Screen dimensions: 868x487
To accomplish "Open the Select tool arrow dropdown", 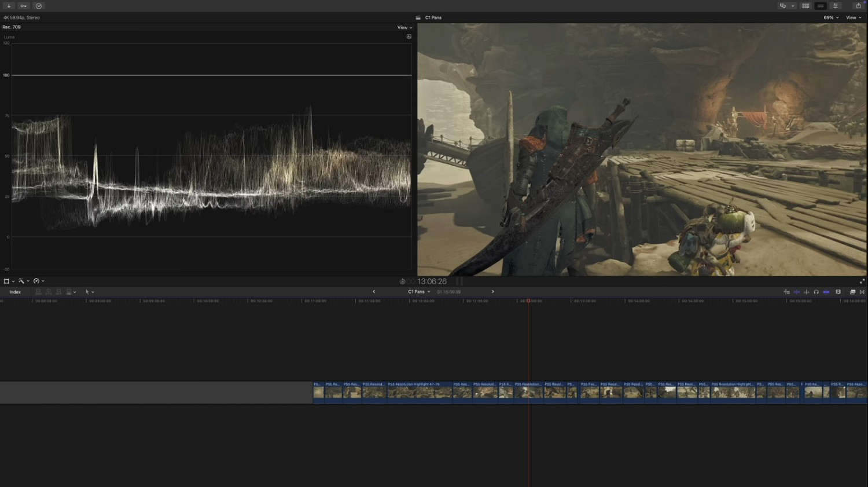I will pos(89,292).
